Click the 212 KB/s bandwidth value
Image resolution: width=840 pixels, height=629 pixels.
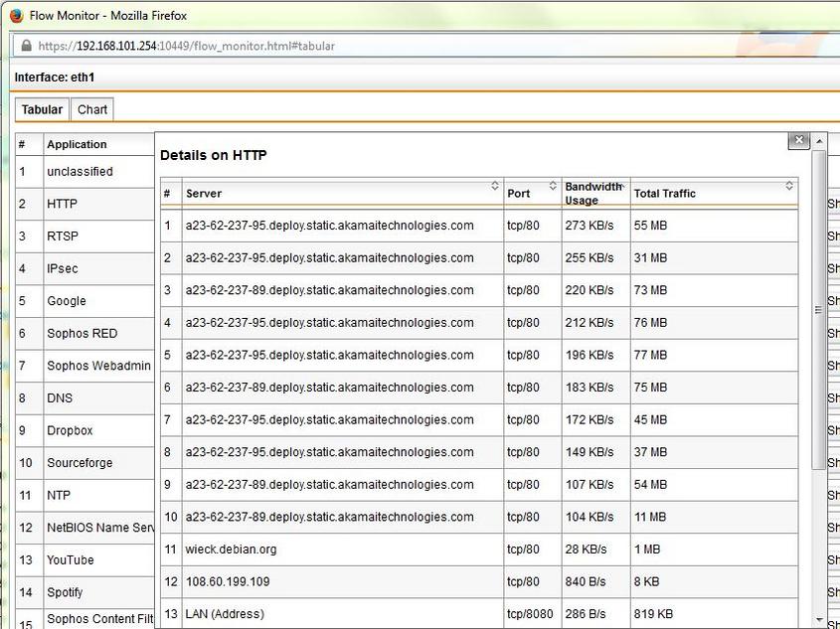(589, 323)
